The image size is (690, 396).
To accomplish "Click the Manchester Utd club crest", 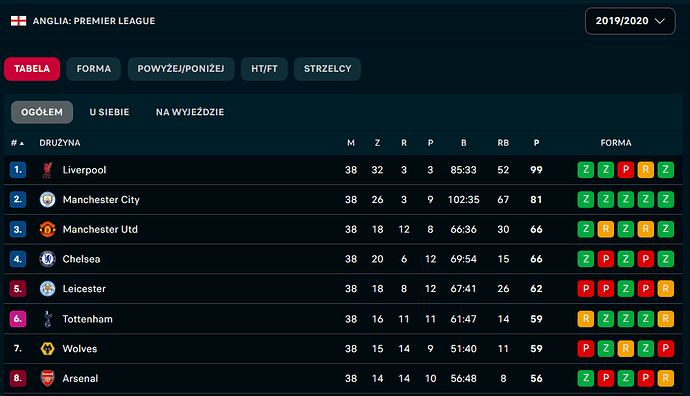I will tap(48, 229).
